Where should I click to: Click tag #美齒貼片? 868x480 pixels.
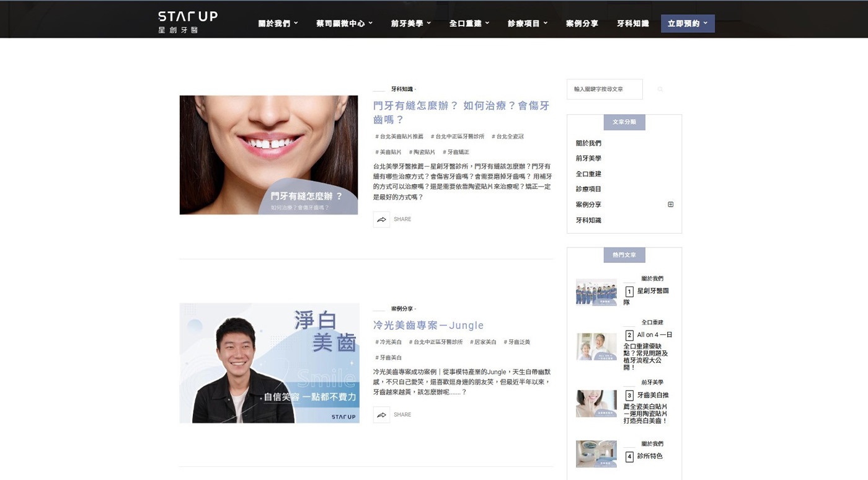point(388,152)
